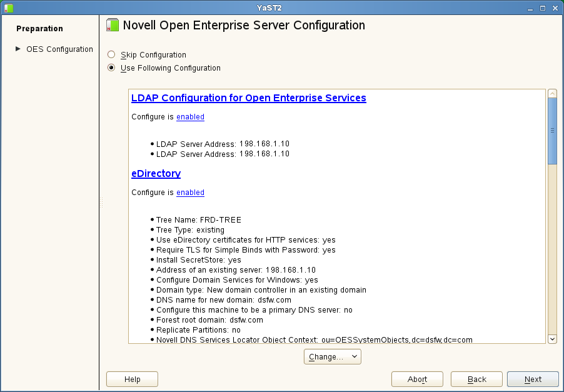Open the Change... dropdown menu

tap(333, 357)
